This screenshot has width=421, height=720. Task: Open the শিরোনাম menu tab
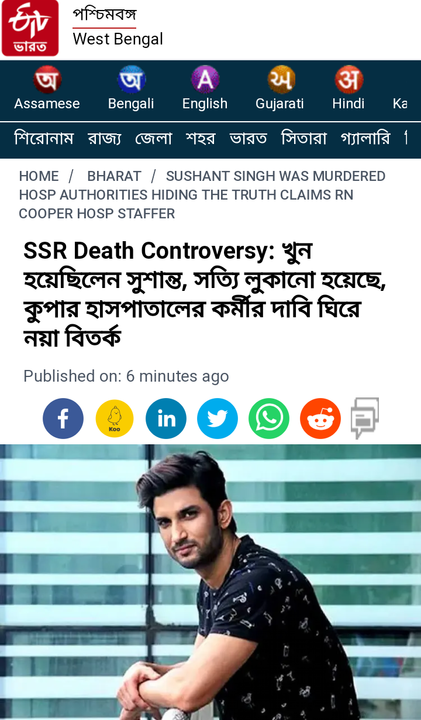[x=44, y=138]
